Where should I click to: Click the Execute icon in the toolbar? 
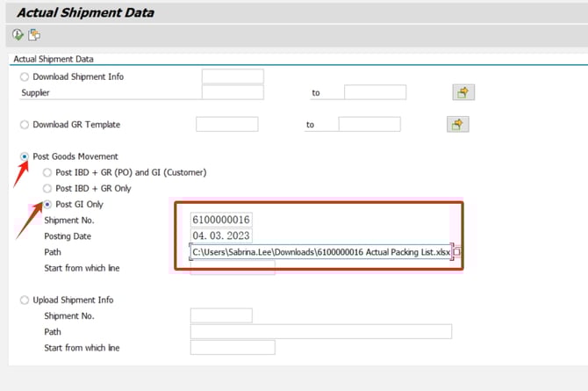[18, 35]
